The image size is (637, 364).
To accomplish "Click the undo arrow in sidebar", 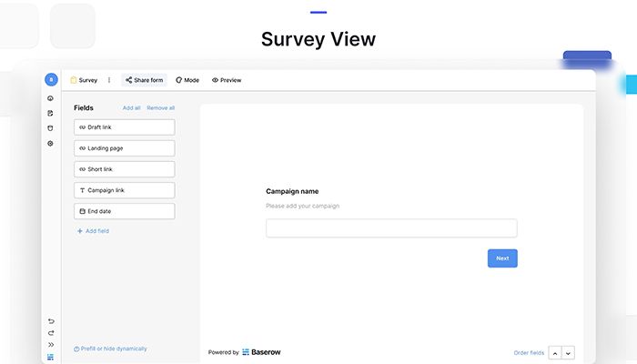I will click(x=51, y=320).
